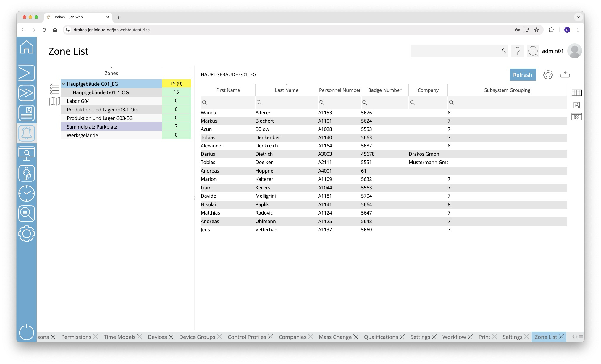The image size is (601, 364).
Task: Open the Home icon in sidebar
Action: pos(27,47)
